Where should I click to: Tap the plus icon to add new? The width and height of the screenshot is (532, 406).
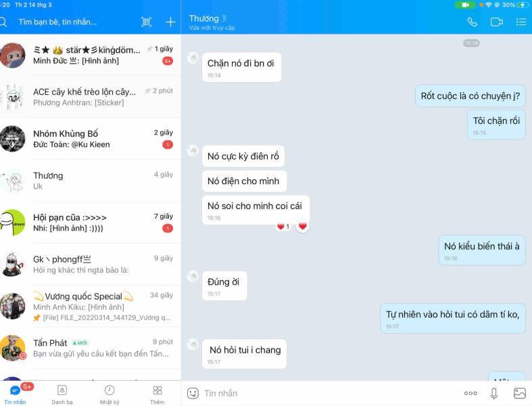(170, 22)
